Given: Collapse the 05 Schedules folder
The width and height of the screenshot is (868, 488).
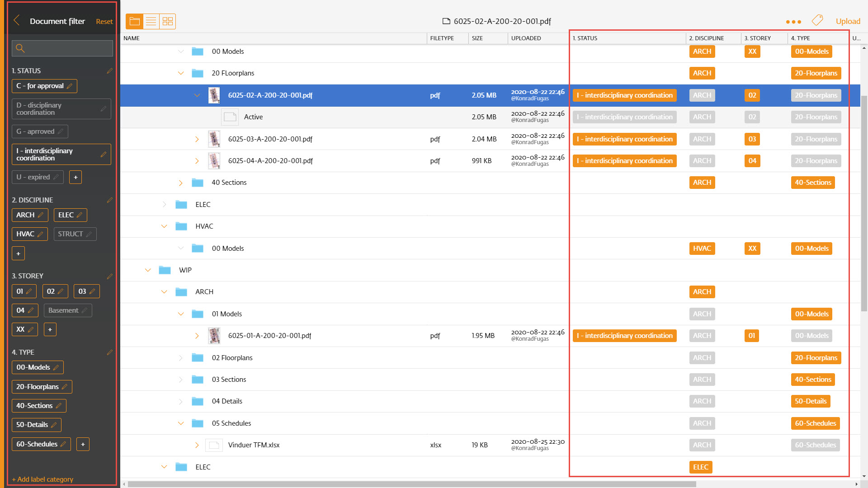Looking at the screenshot, I should tap(181, 423).
